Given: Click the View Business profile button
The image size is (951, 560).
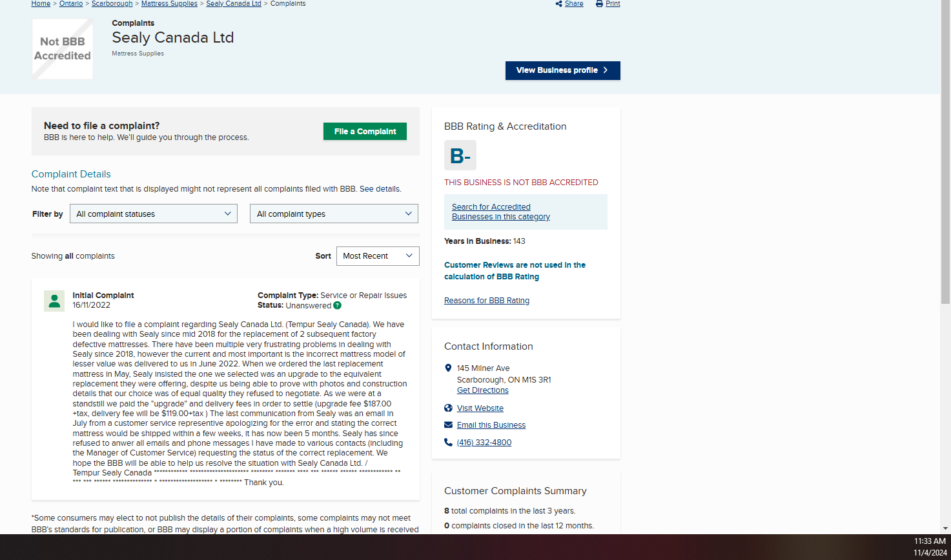Looking at the screenshot, I should (563, 70).
